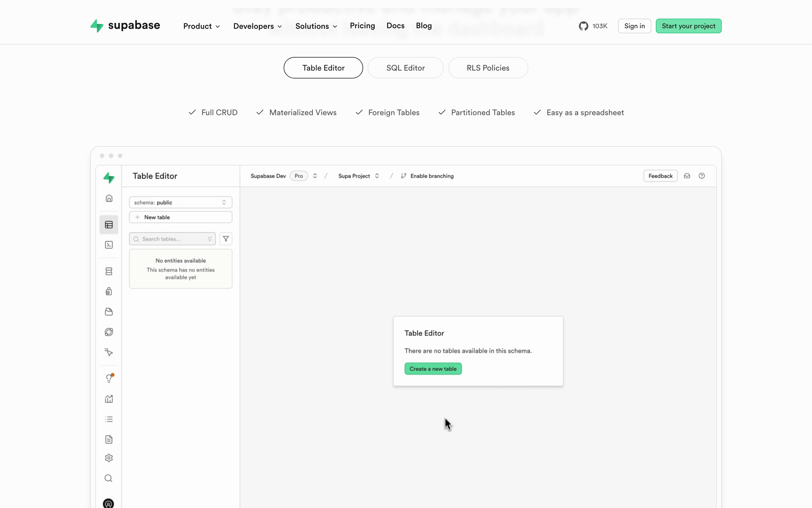Click Create a new table button
The height and width of the screenshot is (508, 812).
[x=433, y=369]
